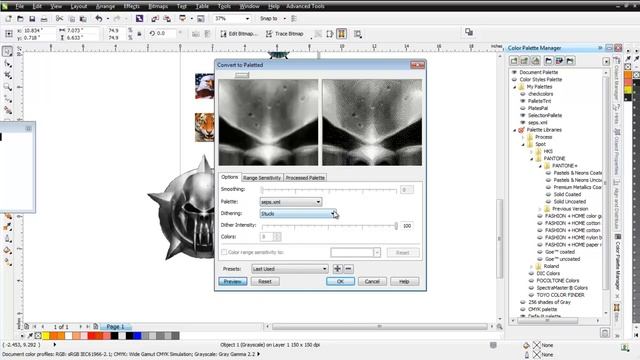Collapse the Spot folder
640x360 pixels.
(x=523, y=144)
